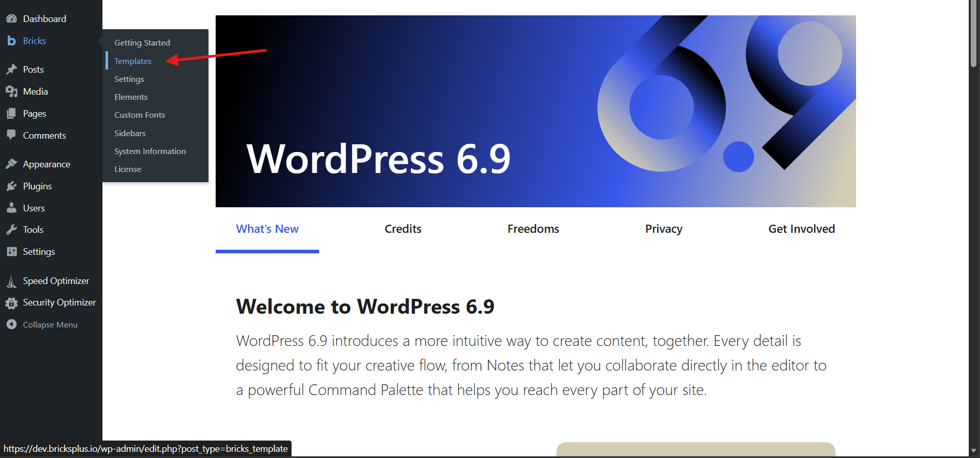980x458 pixels.
Task: Click the Media icon in sidebar
Action: click(x=11, y=92)
